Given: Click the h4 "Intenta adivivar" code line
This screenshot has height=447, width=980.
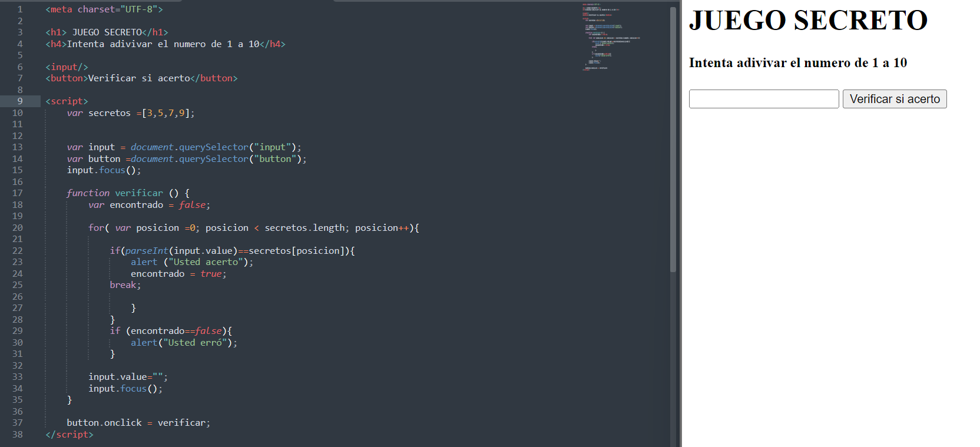Looking at the screenshot, I should pyautogui.click(x=165, y=44).
